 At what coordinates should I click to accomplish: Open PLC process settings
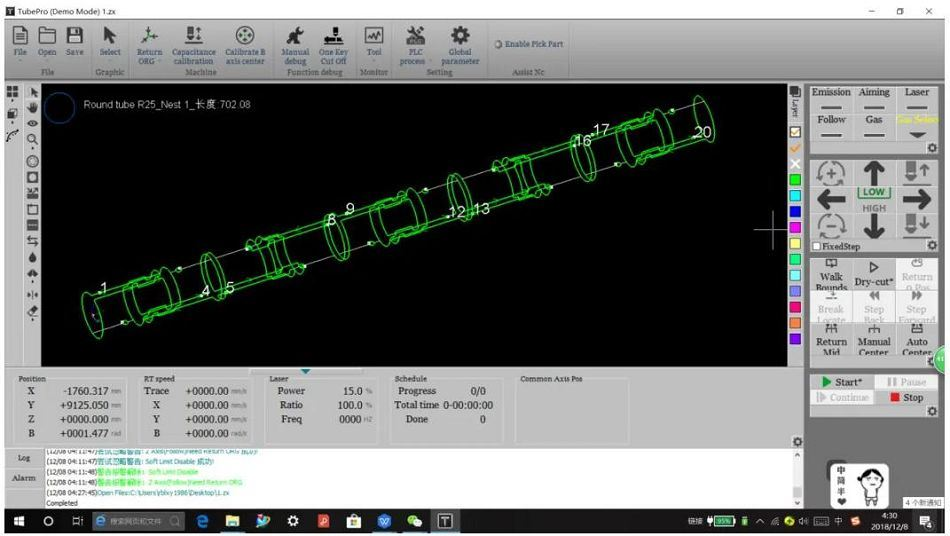tap(415, 45)
